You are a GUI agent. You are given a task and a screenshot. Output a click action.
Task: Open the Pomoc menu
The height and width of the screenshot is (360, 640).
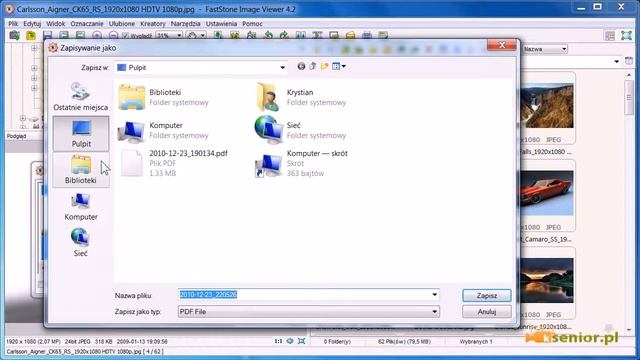click(x=252, y=24)
